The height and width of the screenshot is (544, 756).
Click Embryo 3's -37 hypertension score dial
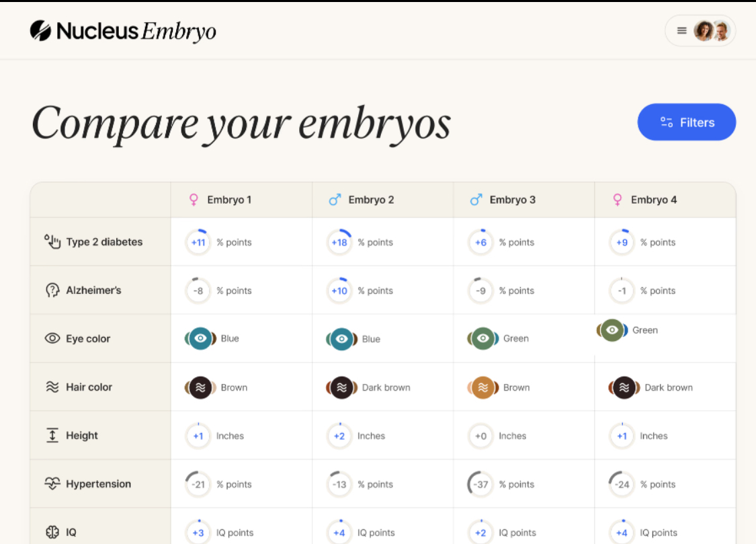coord(480,484)
